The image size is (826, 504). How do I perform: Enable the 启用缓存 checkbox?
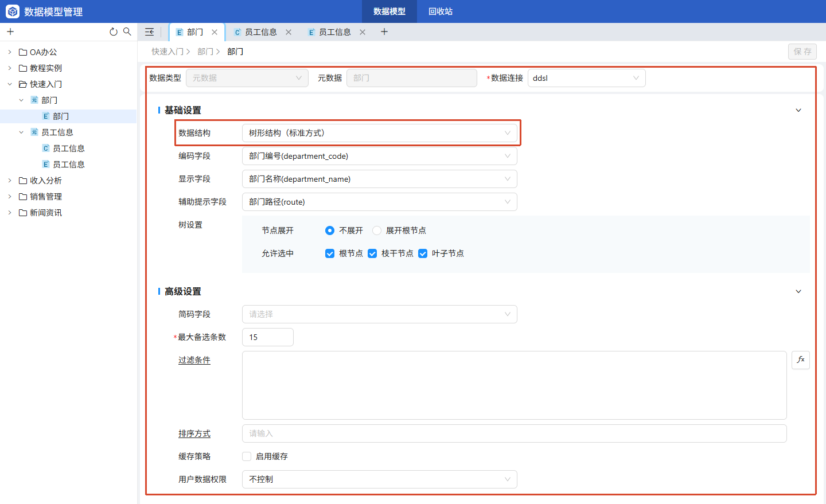pos(247,456)
